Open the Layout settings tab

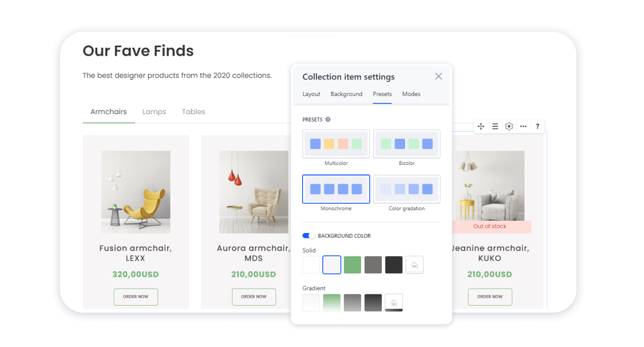click(311, 94)
